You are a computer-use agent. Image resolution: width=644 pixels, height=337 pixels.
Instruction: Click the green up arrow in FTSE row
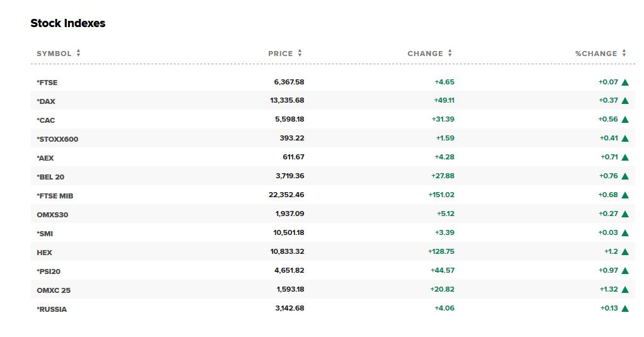(625, 82)
